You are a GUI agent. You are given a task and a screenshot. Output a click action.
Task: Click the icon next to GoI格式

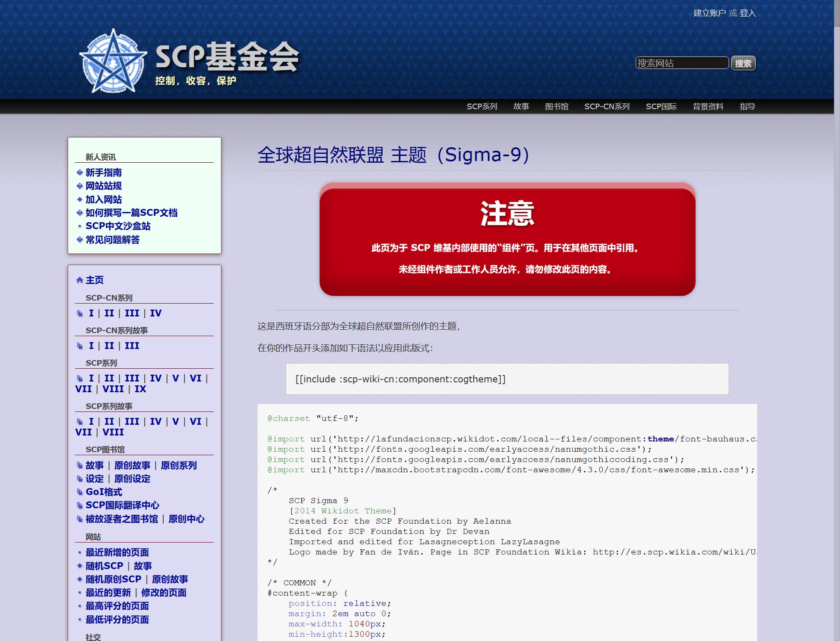point(80,492)
